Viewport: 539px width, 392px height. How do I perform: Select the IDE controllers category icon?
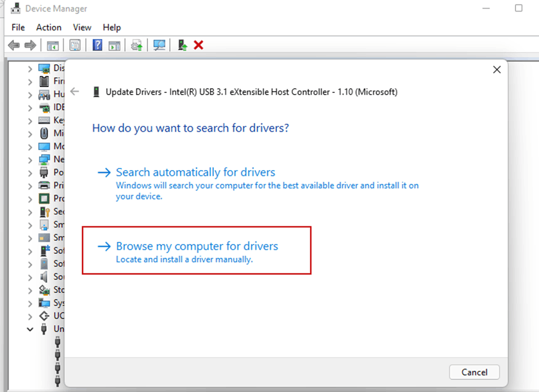44,108
